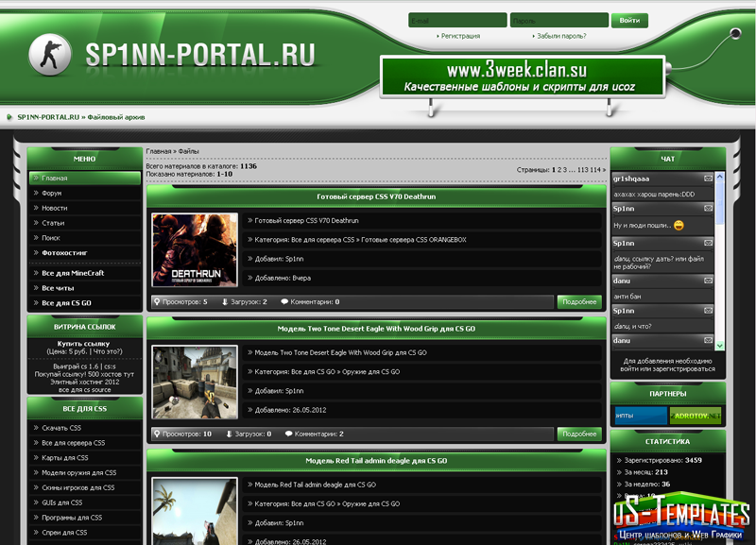Open the Все для сервера CSS link
Screen dimensions: 756x545
85,442
